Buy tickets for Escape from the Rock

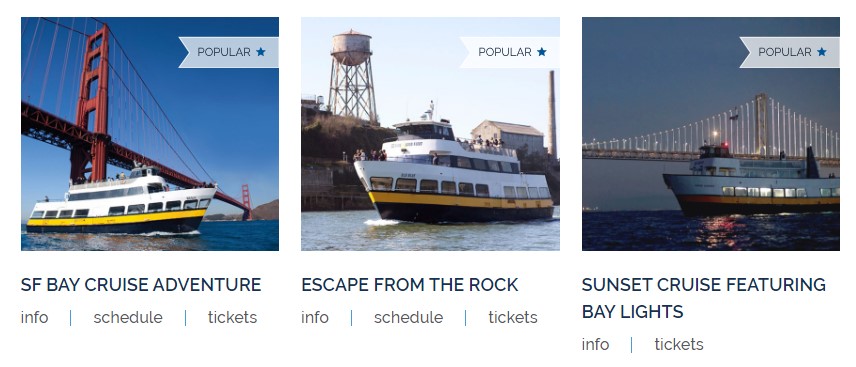point(513,317)
